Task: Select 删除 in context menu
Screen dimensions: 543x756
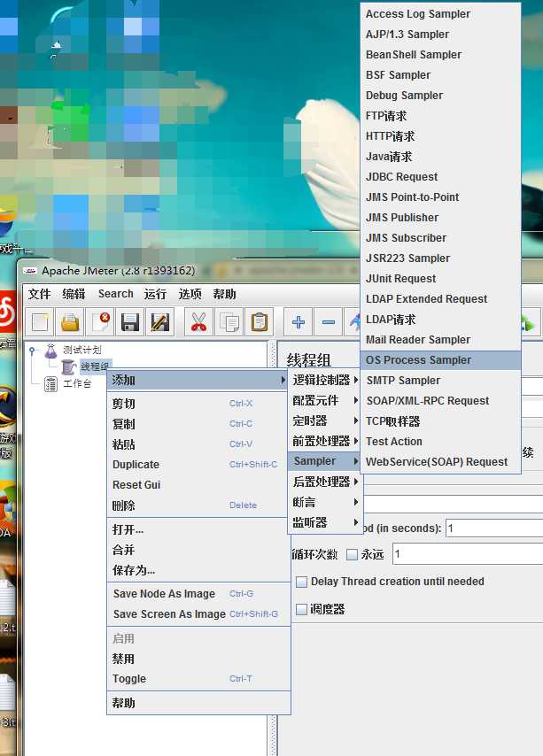Action: coord(198,505)
